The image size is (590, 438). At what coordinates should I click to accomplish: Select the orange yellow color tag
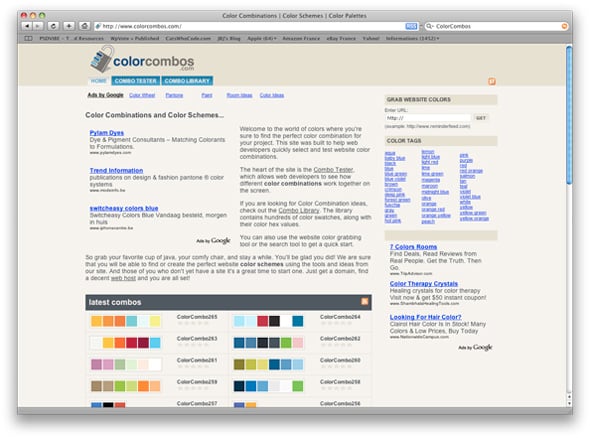tap(436, 216)
